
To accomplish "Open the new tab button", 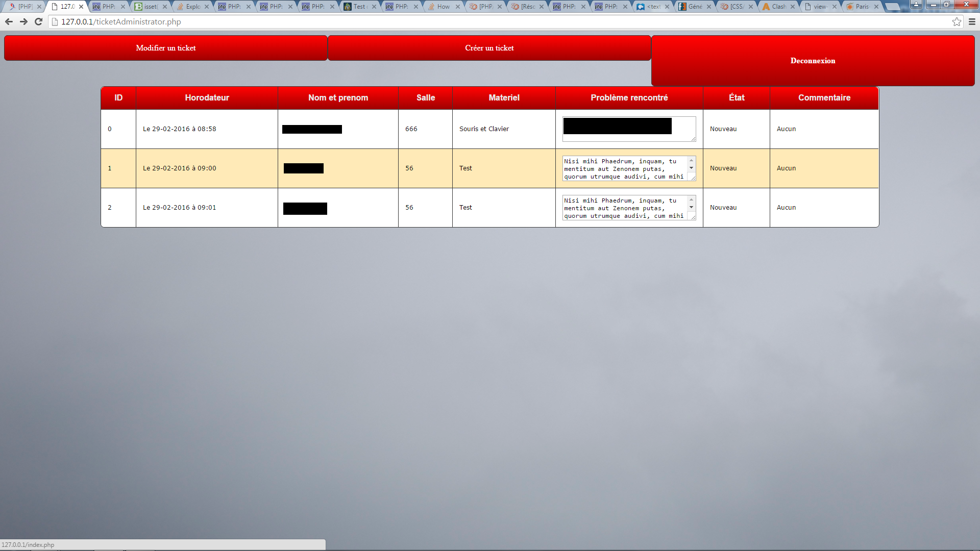I will pos(892,7).
